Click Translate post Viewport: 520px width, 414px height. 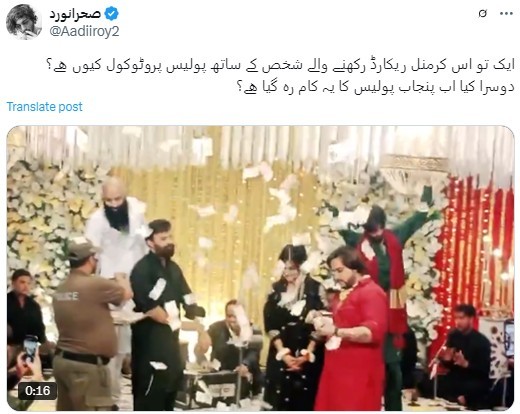tap(45, 107)
